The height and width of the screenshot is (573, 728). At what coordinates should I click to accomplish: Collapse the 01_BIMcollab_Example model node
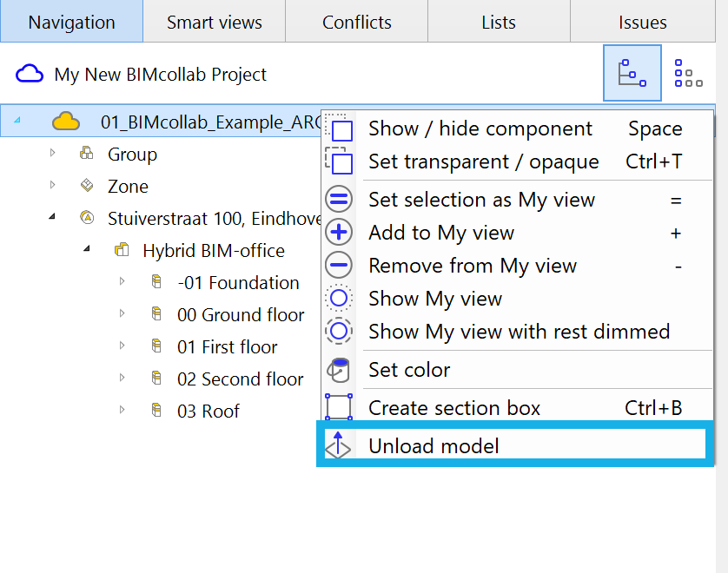[17, 120]
